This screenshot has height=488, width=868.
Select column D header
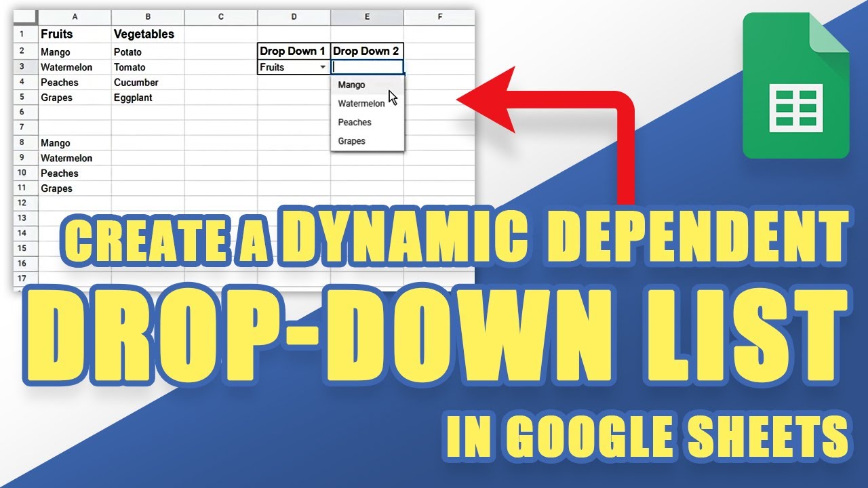click(x=294, y=17)
